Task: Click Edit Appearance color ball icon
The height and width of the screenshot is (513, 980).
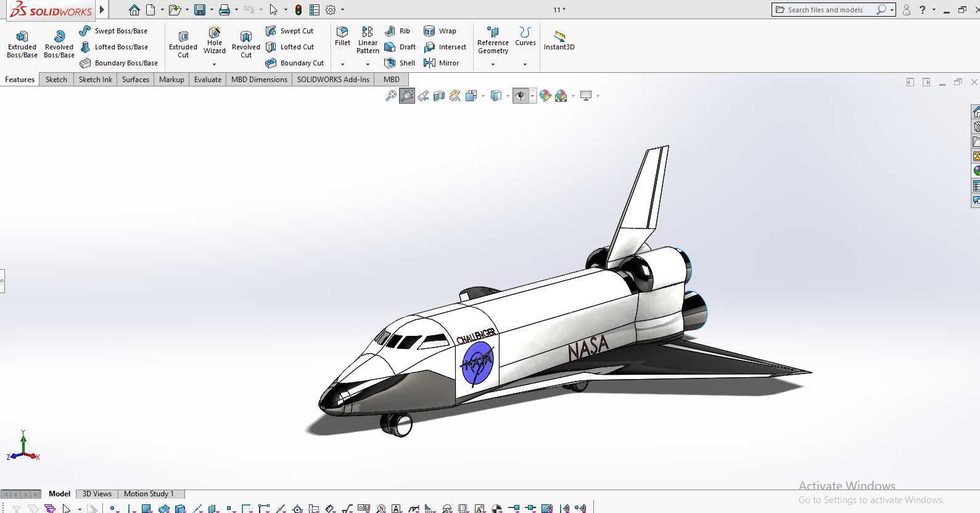Action: [545, 96]
